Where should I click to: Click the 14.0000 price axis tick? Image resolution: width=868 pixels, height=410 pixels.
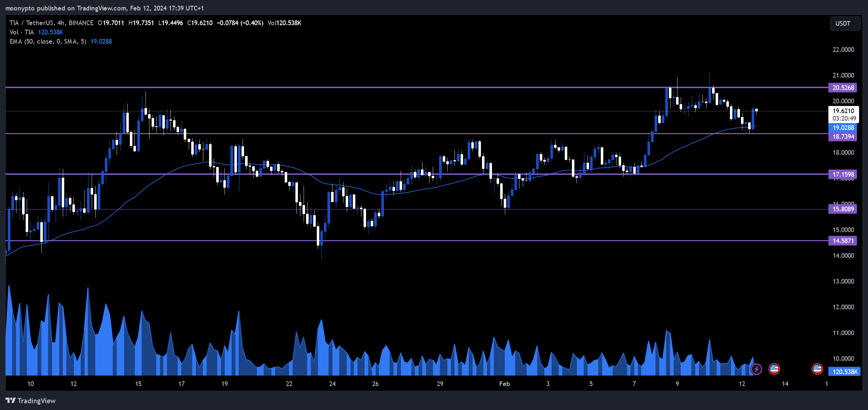pyautogui.click(x=843, y=255)
